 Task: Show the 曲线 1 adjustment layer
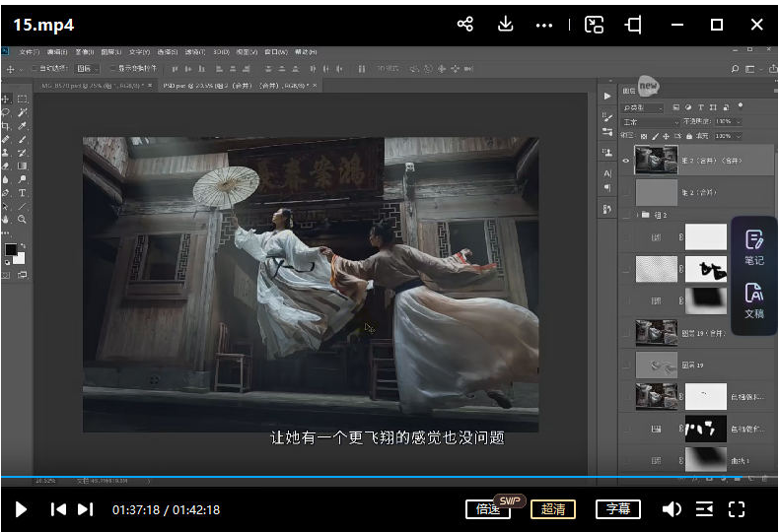tap(626, 460)
